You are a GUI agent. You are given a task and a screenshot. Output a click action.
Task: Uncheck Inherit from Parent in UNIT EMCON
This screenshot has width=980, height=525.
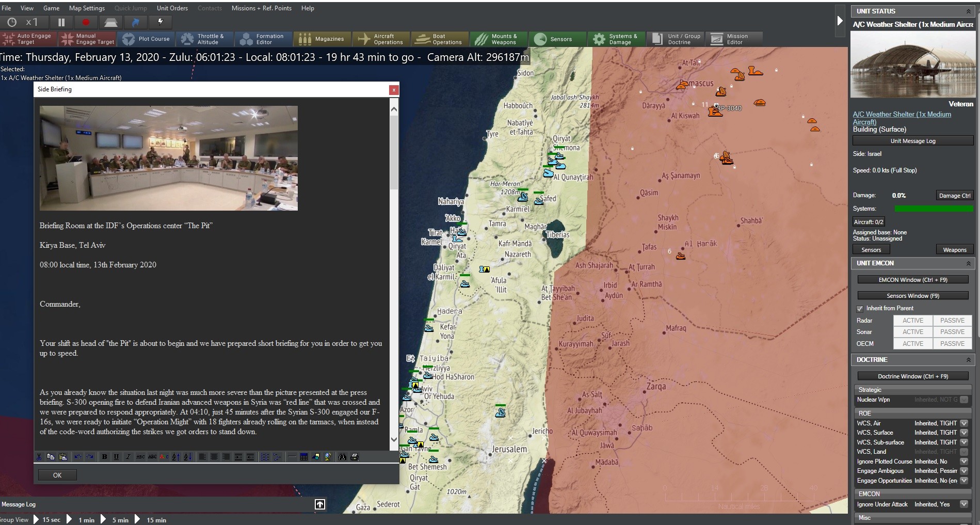(860, 308)
